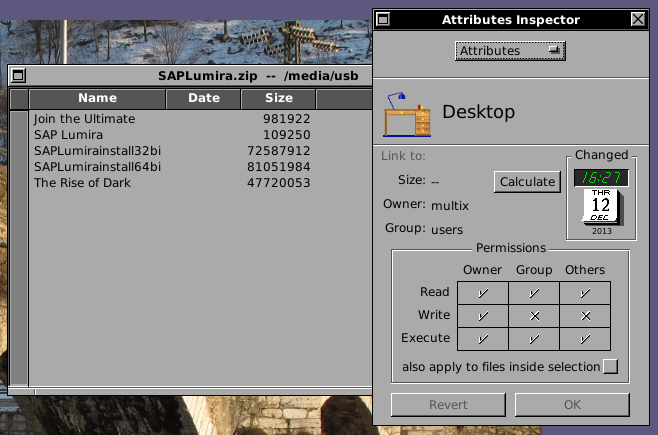
Task: Toggle Group Execute permission
Action: (x=534, y=339)
